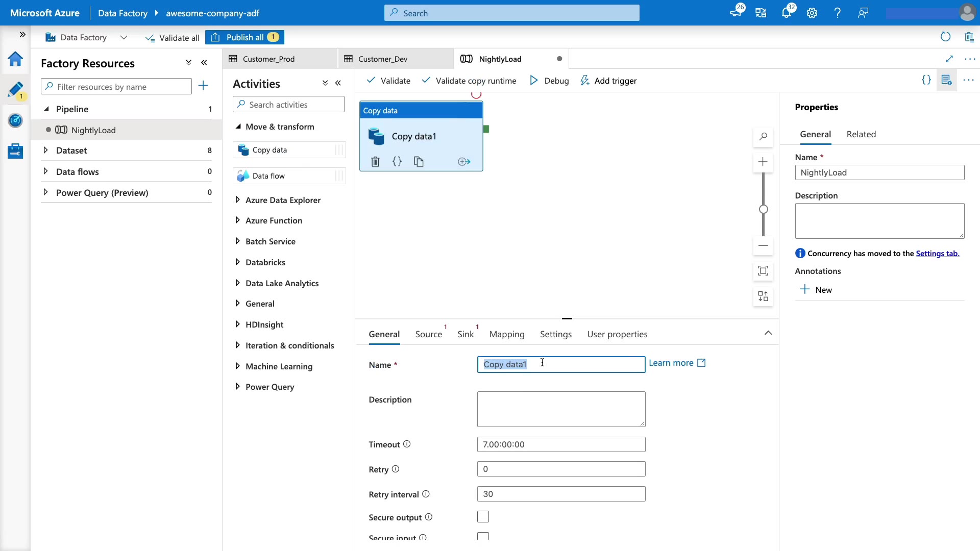Image resolution: width=980 pixels, height=551 pixels.
Task: Expand the Iteration & conditionals group
Action: point(237,345)
